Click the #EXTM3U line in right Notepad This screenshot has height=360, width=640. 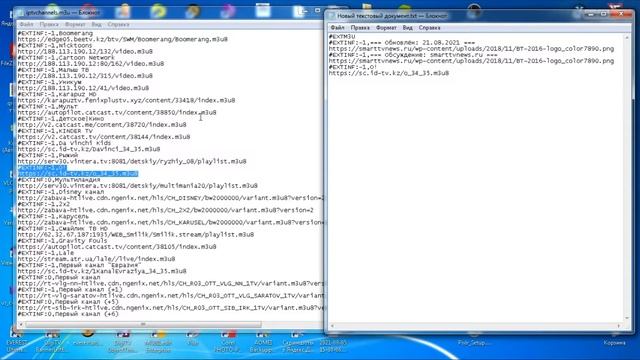(342, 37)
